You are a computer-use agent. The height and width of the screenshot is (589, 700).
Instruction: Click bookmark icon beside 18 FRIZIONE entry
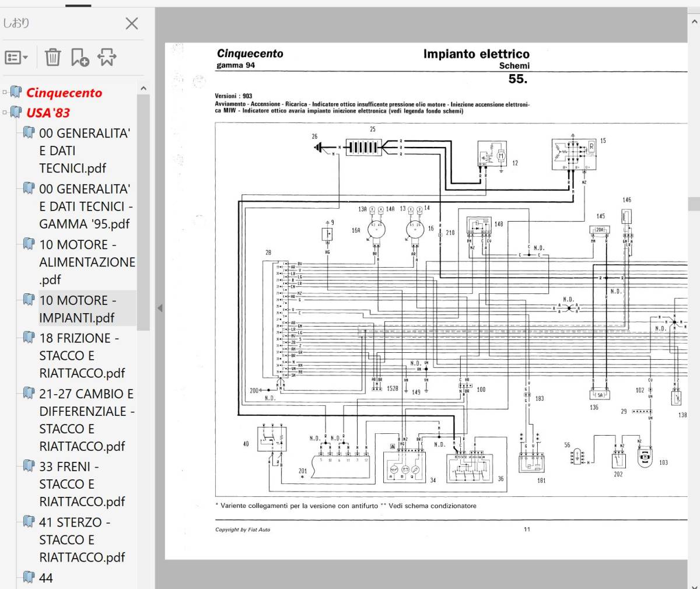[29, 337]
